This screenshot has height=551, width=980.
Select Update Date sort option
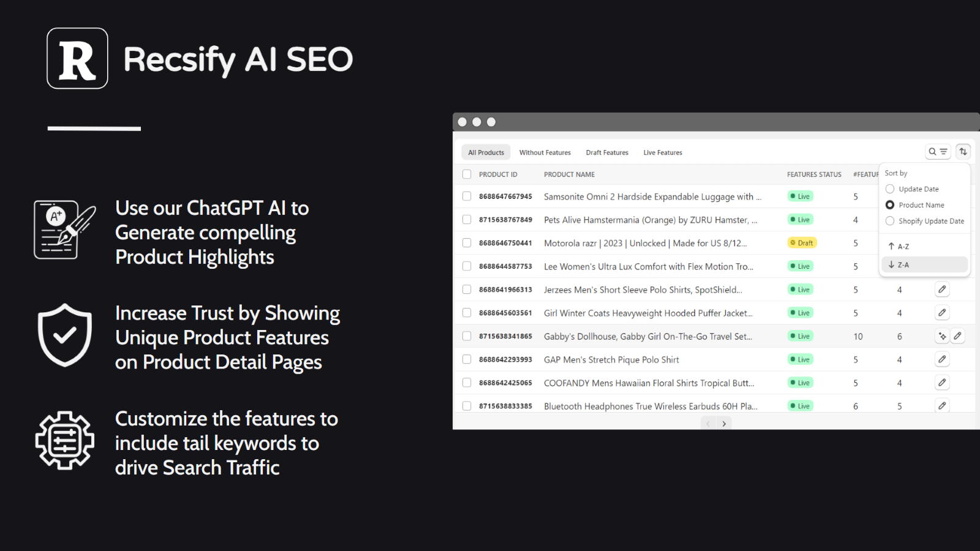click(x=912, y=189)
